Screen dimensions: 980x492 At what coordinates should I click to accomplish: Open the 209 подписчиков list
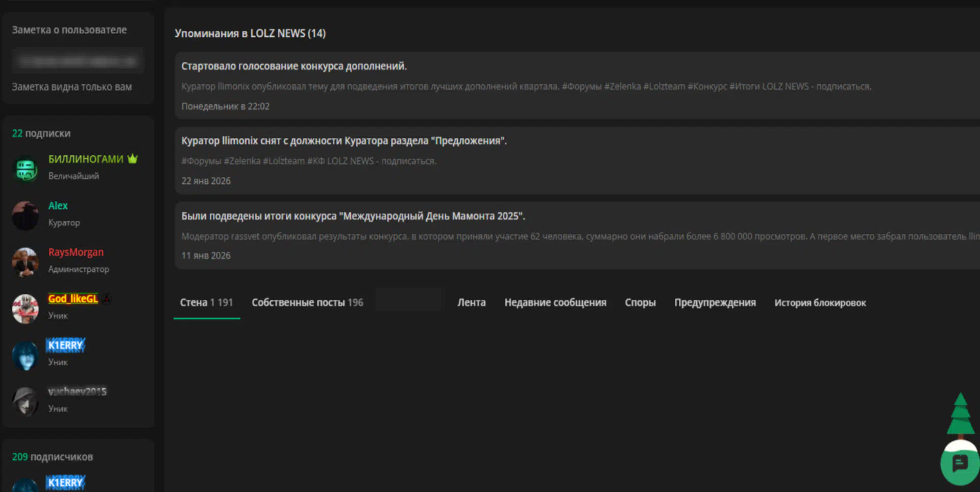click(x=53, y=457)
